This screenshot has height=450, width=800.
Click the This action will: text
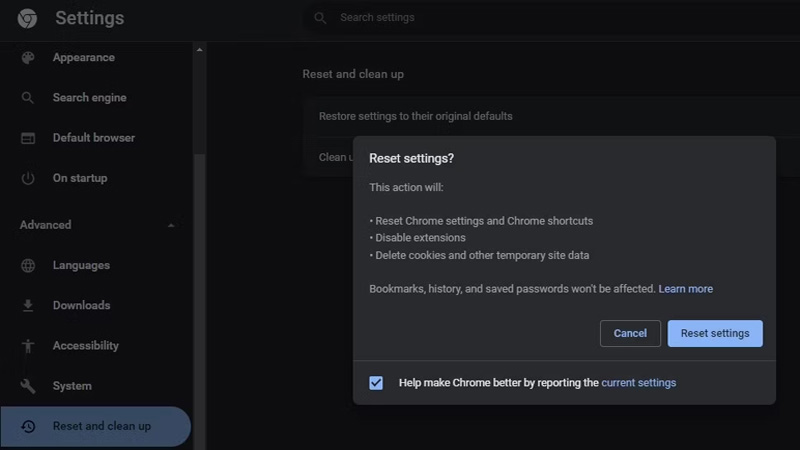406,187
